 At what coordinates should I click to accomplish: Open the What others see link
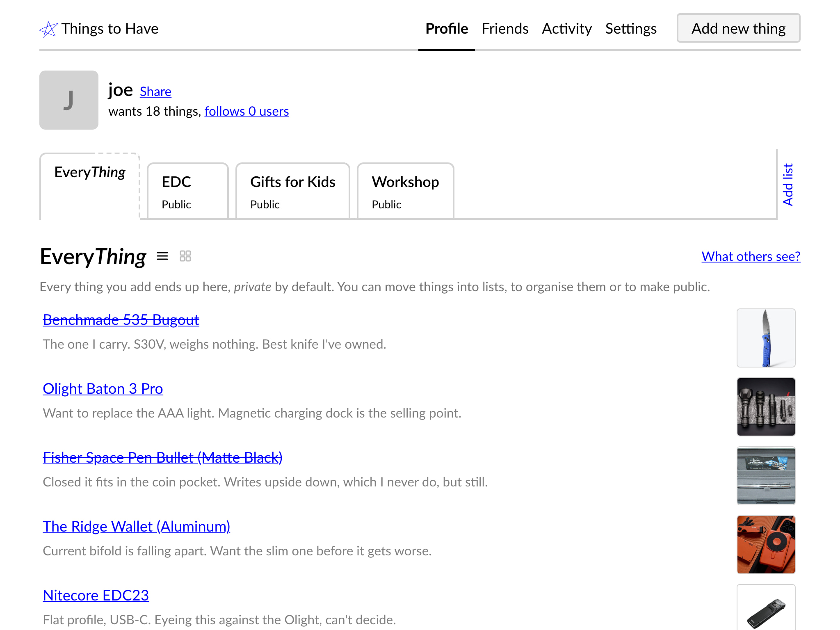(x=751, y=256)
